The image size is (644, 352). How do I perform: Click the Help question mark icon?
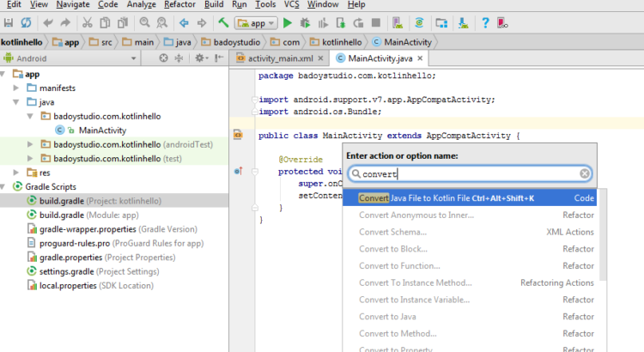[x=485, y=21]
